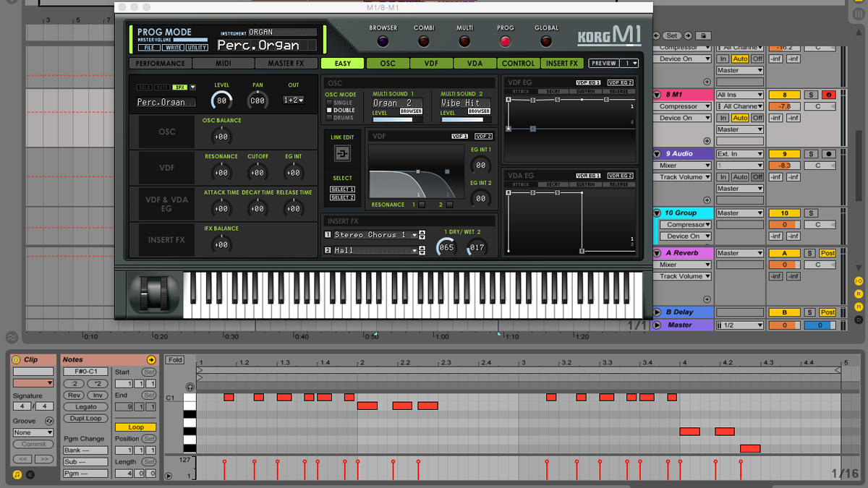Image resolution: width=868 pixels, height=488 pixels.
Task: Click the yellow arrow in Notes header
Action: pyautogui.click(x=151, y=359)
